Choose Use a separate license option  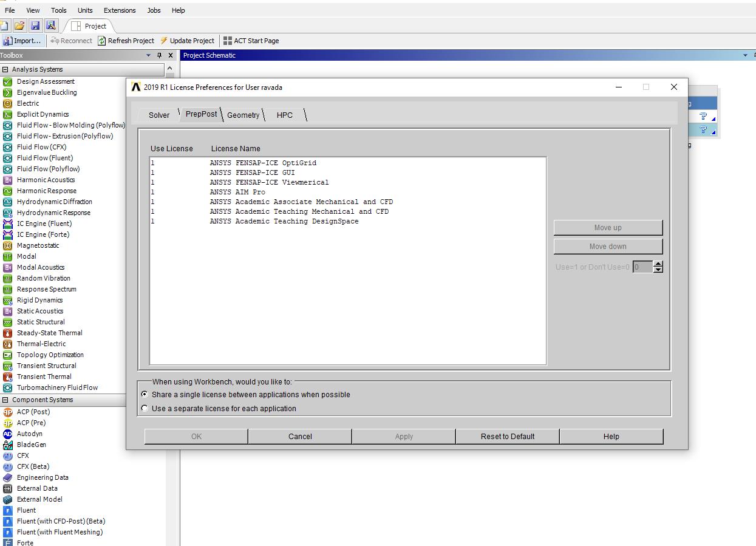(x=144, y=408)
